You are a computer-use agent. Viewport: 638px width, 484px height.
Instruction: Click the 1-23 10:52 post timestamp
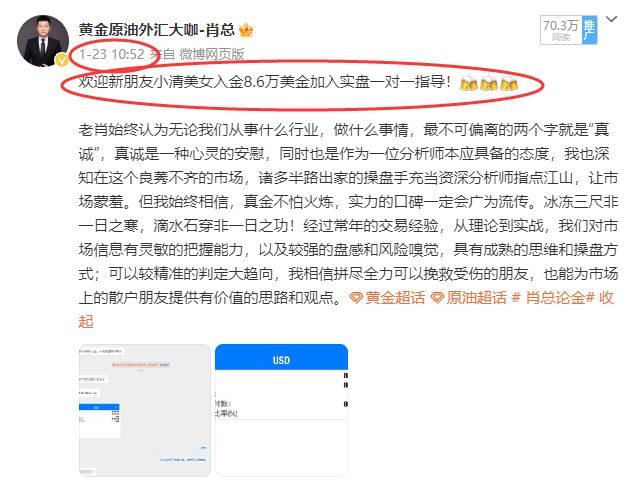pyautogui.click(x=112, y=54)
